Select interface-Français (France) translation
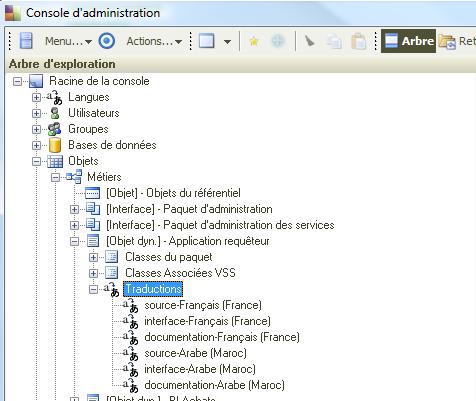 tap(207, 321)
